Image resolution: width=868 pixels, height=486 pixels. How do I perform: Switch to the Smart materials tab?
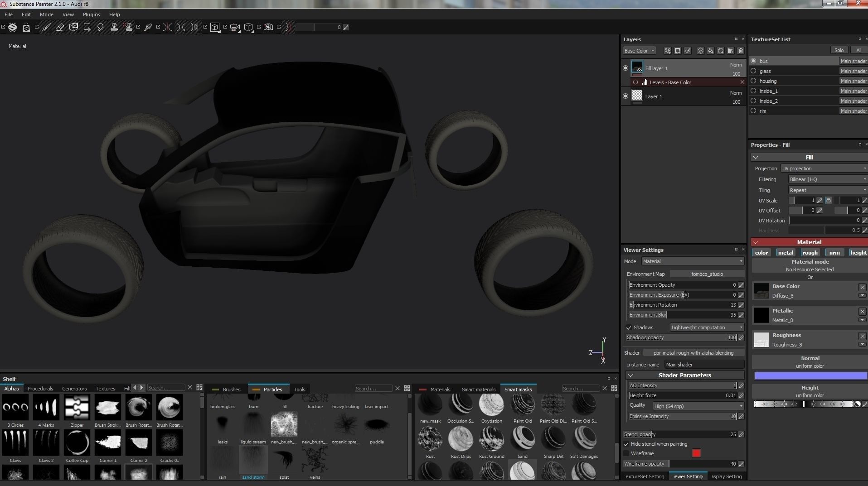click(479, 390)
